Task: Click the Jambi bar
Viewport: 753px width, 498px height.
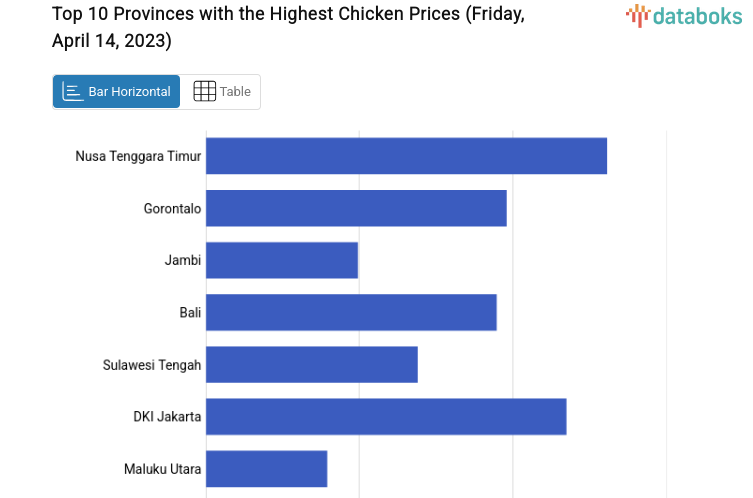Action: tap(282, 260)
